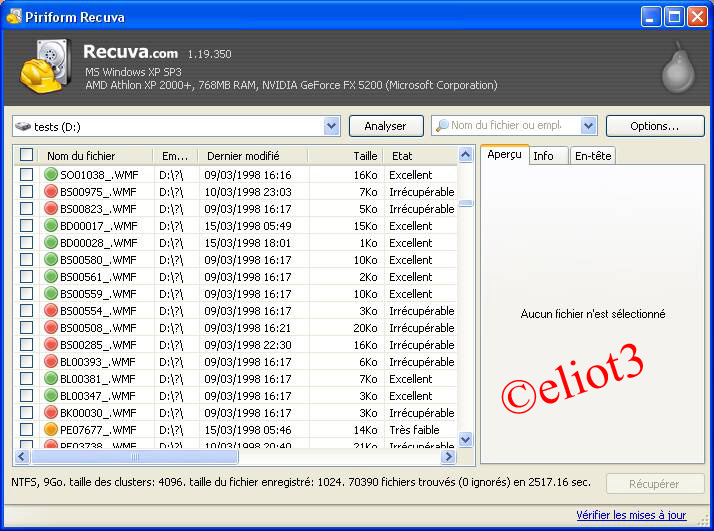Check the box for PE07677_.WMF
Image resolution: width=714 pixels, height=531 pixels.
26,429
